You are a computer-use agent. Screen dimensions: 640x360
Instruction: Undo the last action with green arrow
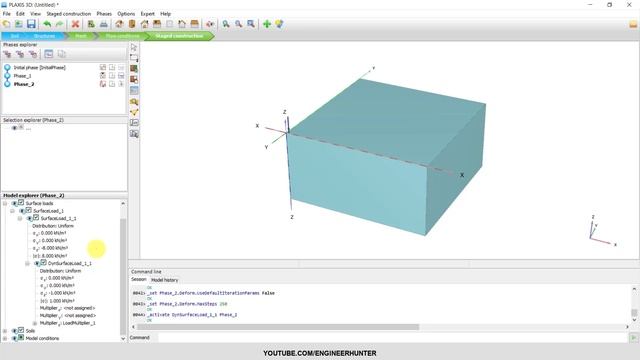[47, 24]
